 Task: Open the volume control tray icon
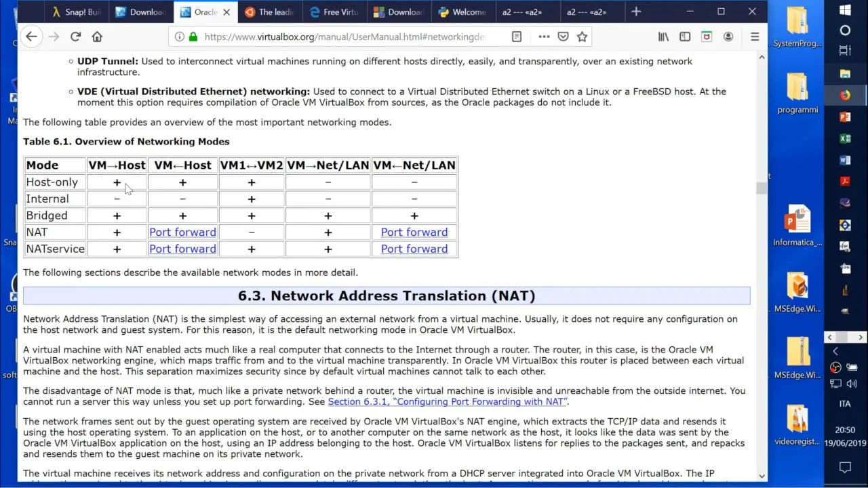853,384
